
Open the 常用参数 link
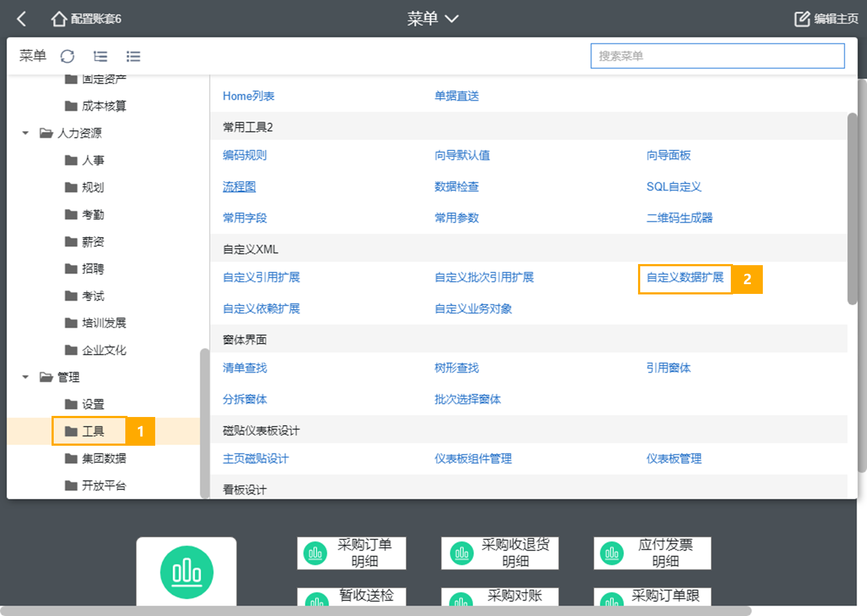pos(457,218)
